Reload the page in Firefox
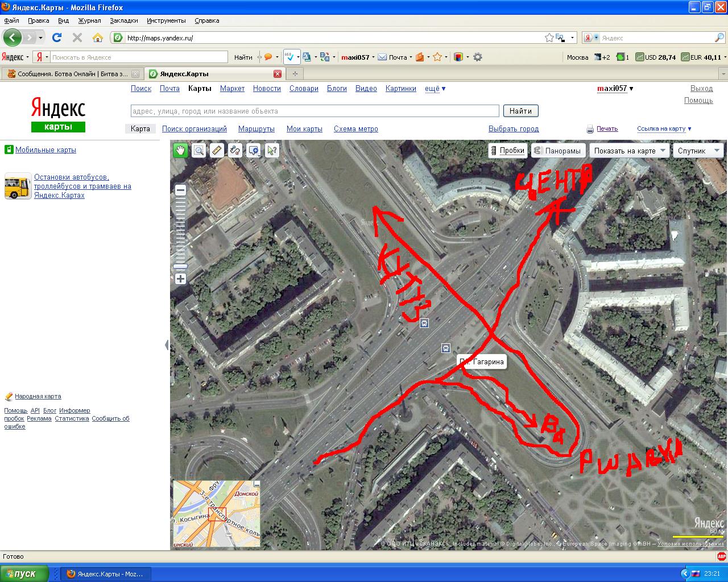The width and height of the screenshot is (728, 582). click(x=57, y=38)
